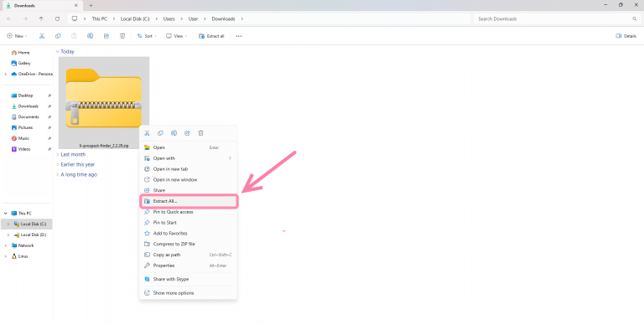Select the li-prospect-finder zip file thumbnail
644x325 pixels.
point(104,102)
